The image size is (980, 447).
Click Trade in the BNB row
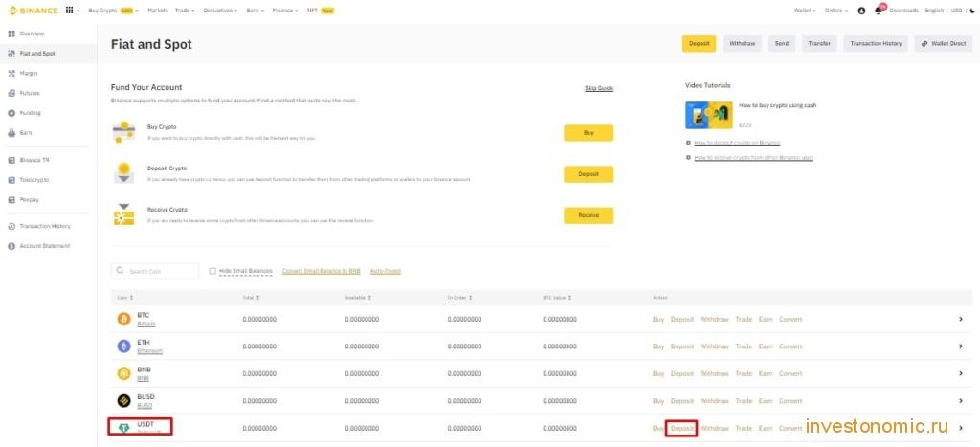click(744, 374)
